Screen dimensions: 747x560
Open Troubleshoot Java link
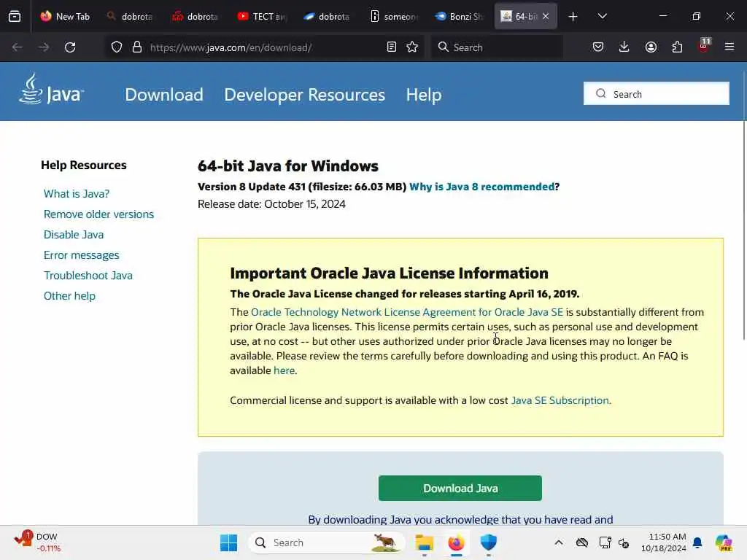click(88, 276)
